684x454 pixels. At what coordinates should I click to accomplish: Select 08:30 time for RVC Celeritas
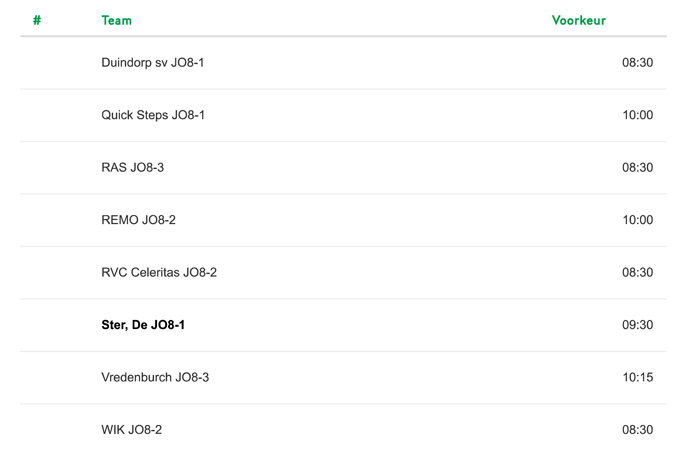coord(637,273)
